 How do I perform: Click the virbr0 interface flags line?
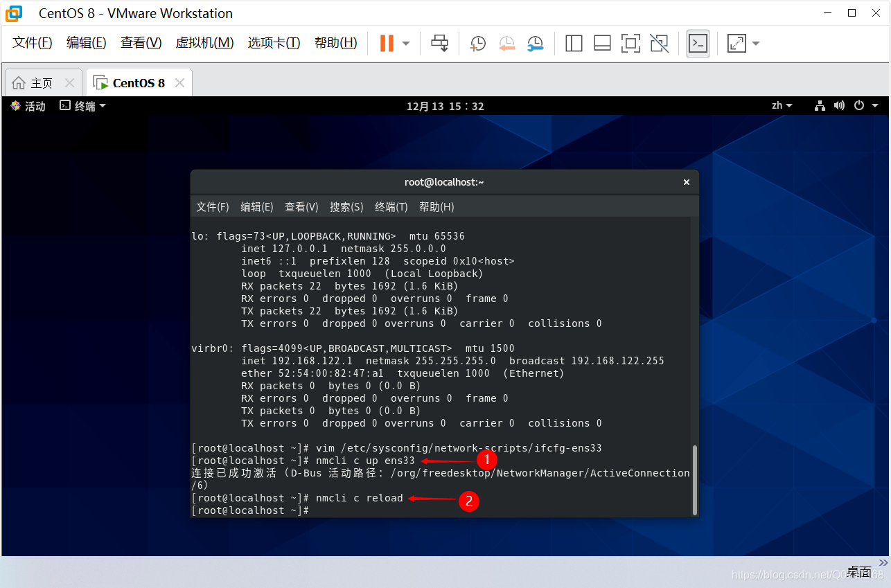(x=353, y=348)
